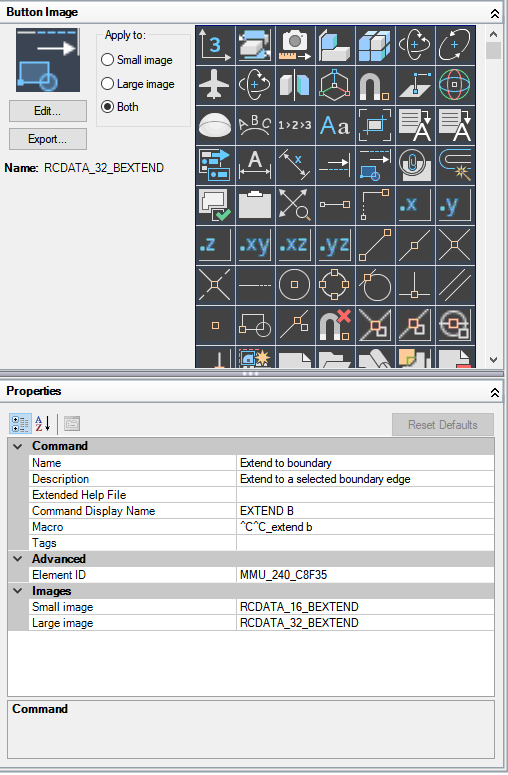Choose the perpendicular snap icon
The width and height of the screenshot is (508, 775).
(x=415, y=286)
